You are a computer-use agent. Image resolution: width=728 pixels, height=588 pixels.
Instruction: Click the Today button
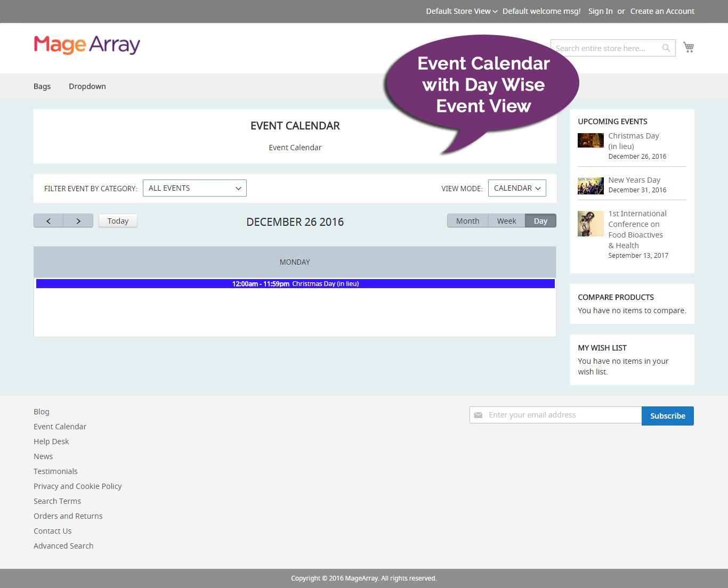coord(117,220)
